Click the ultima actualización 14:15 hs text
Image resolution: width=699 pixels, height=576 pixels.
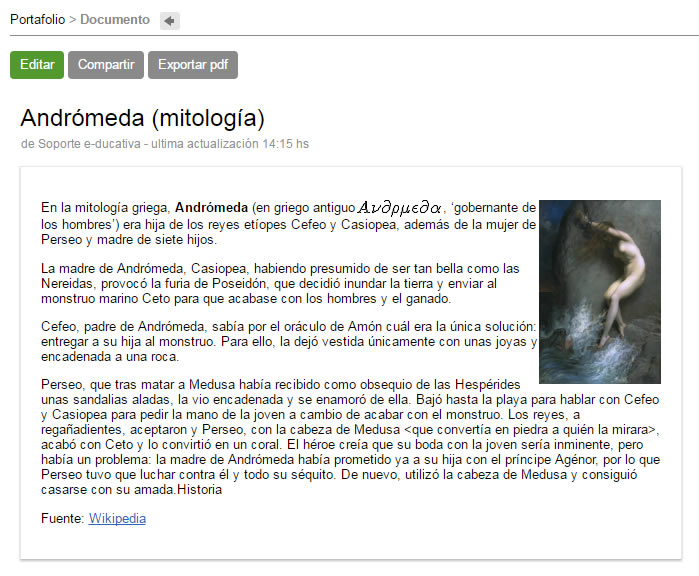coord(230,144)
